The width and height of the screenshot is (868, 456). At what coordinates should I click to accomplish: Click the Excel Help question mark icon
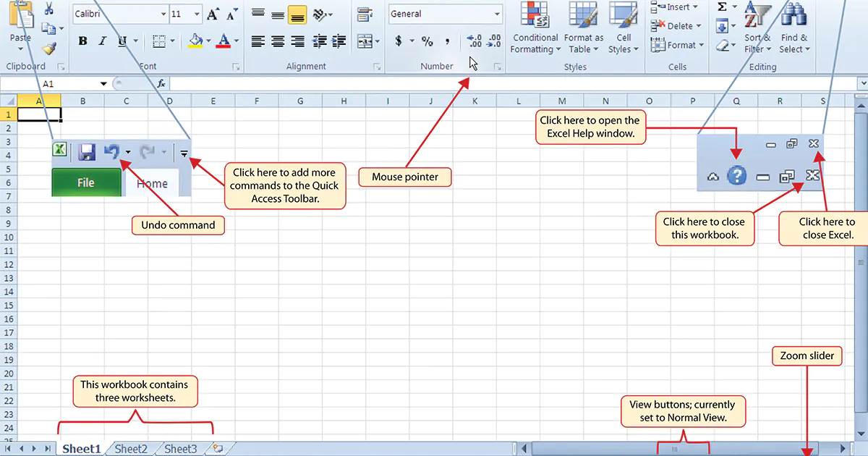(x=736, y=175)
